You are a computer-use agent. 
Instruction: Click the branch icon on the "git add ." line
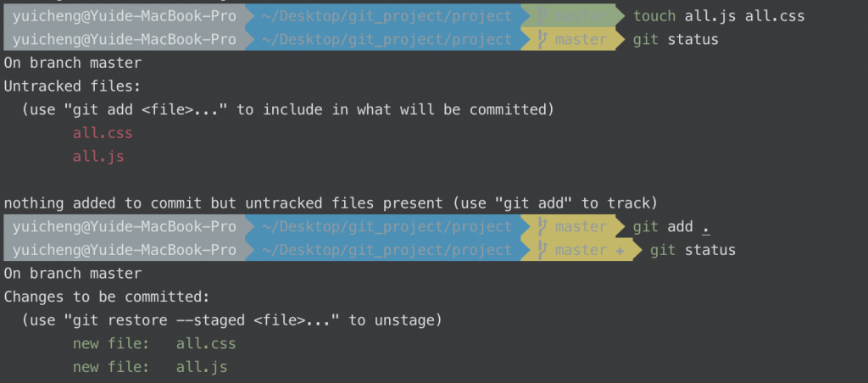542,226
